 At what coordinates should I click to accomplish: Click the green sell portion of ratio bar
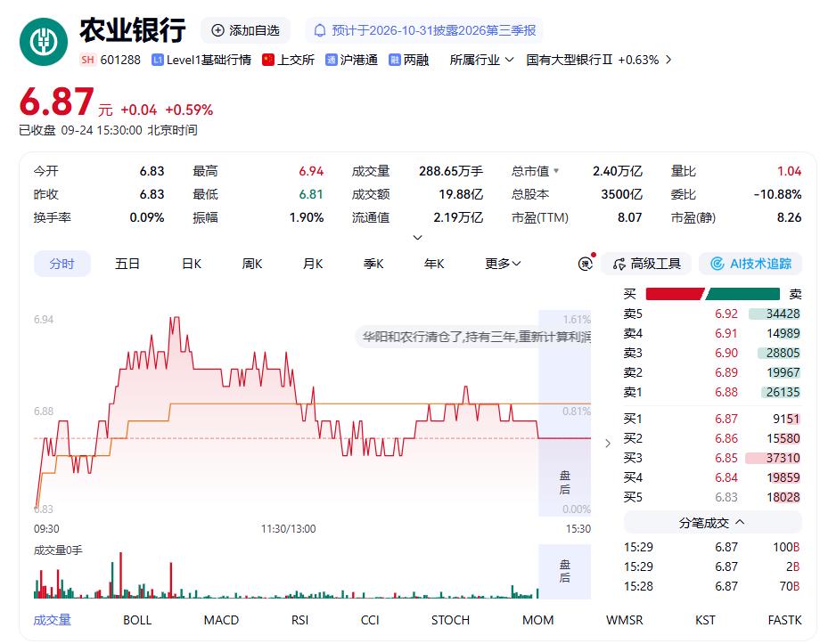point(743,294)
